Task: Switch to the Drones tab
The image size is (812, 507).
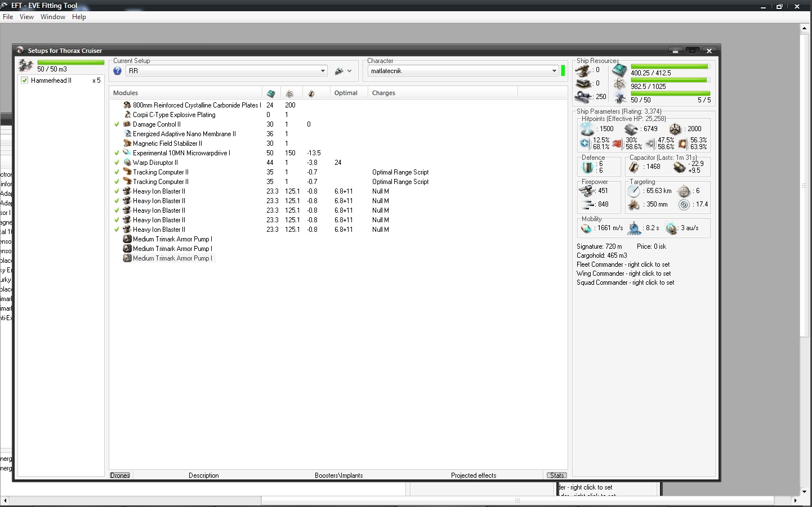Action: coord(120,475)
